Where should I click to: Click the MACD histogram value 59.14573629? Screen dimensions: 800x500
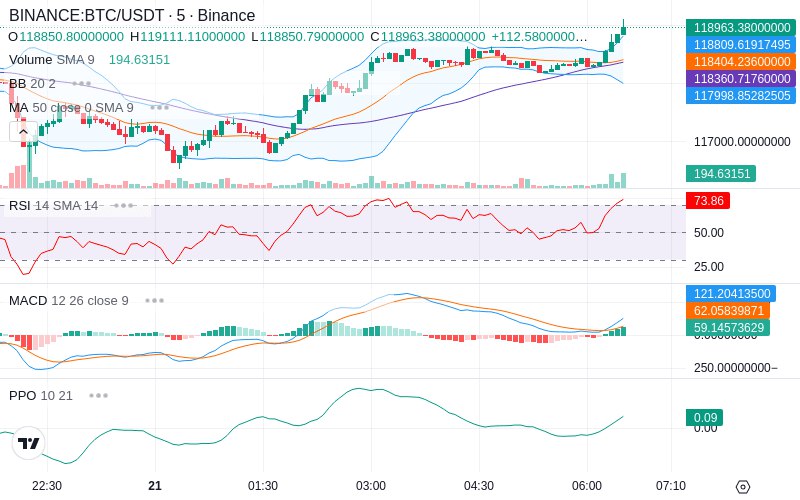(728, 327)
